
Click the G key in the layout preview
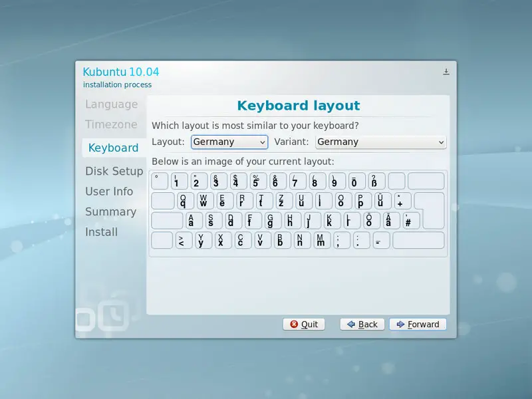click(x=273, y=221)
